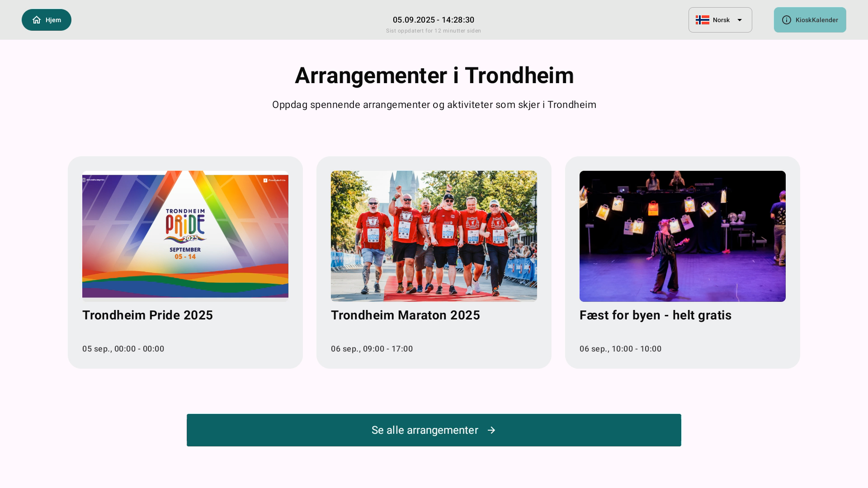The image size is (868, 488).
Task: Select the Hjem navigation button
Action: [46, 20]
